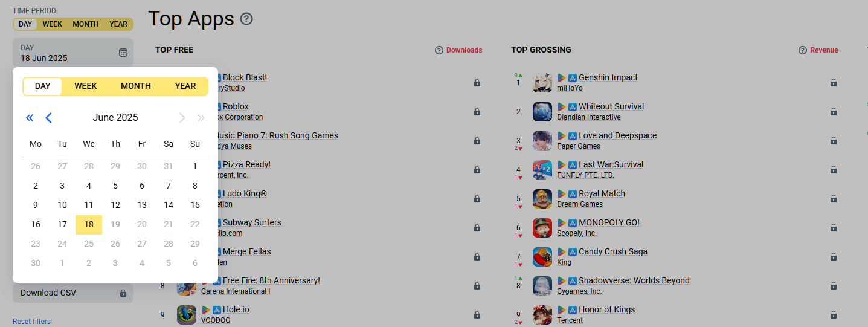Click the Download CSV button
The image size is (868, 327).
[73, 293]
